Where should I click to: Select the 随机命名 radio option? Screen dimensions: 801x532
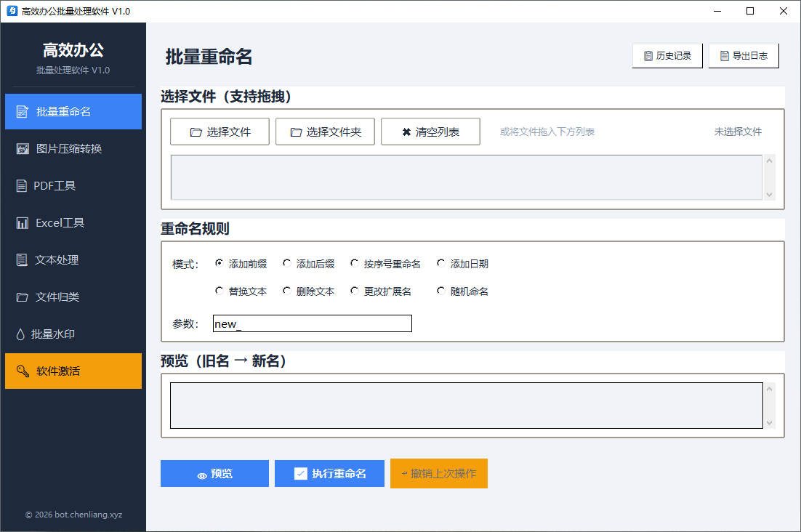coord(463,291)
